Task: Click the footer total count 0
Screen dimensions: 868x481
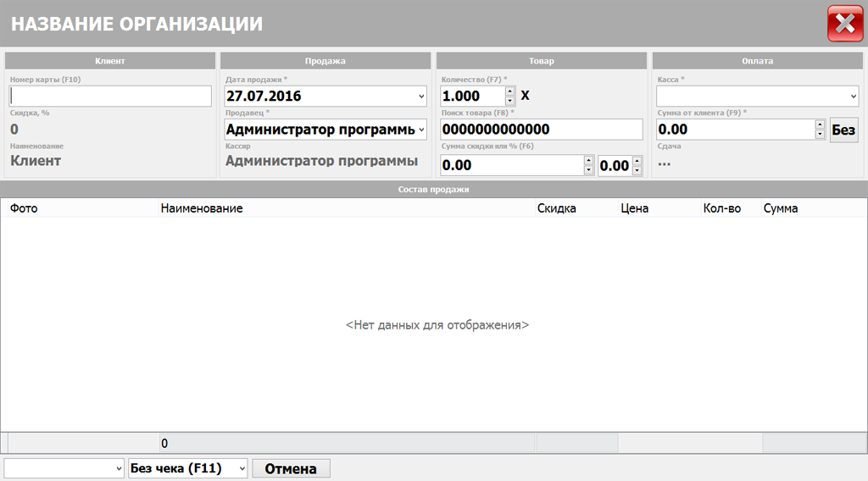Action: pyautogui.click(x=164, y=444)
